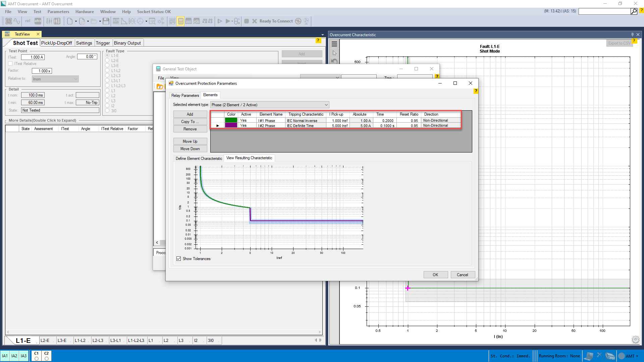644x362 pixels.
Task: Click the settings gear in characteristic panel corner
Action: (635, 340)
